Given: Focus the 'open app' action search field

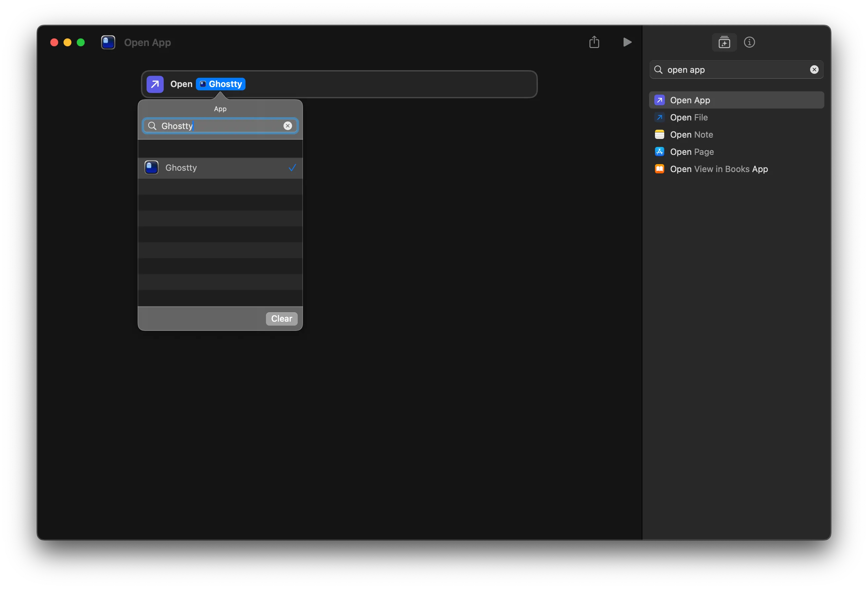Looking at the screenshot, I should (736, 70).
